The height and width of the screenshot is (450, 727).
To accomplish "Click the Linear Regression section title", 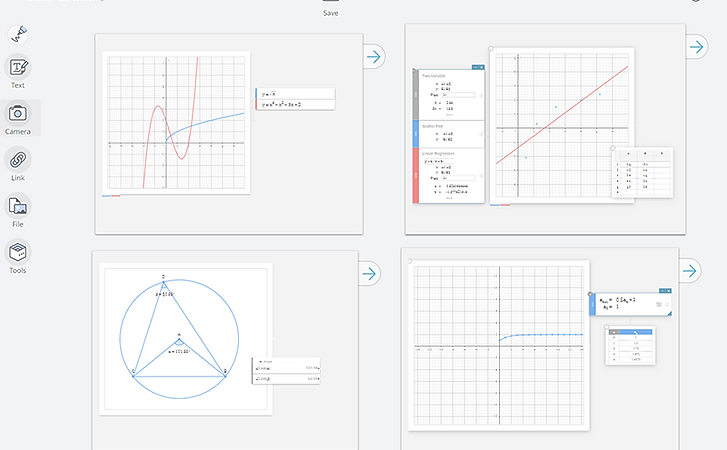I will pos(438,153).
